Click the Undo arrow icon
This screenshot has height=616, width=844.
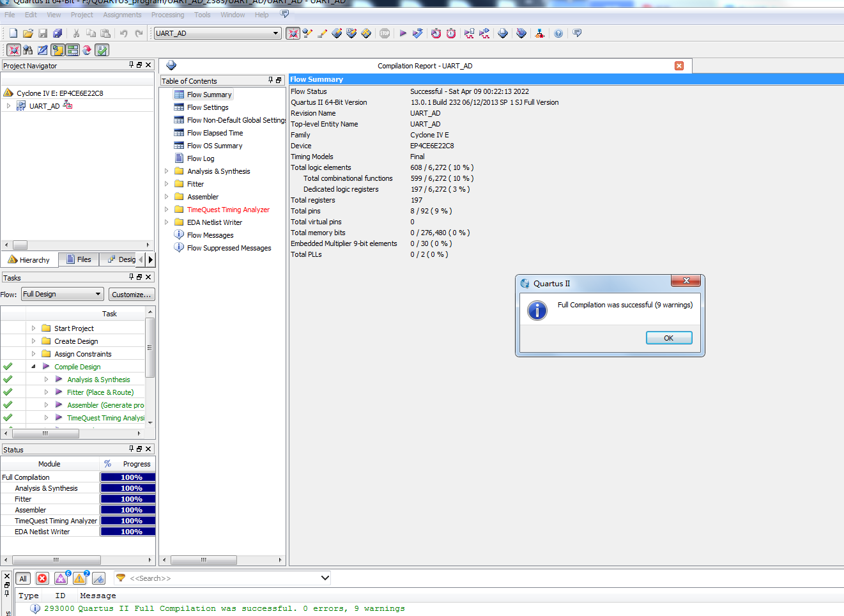123,33
